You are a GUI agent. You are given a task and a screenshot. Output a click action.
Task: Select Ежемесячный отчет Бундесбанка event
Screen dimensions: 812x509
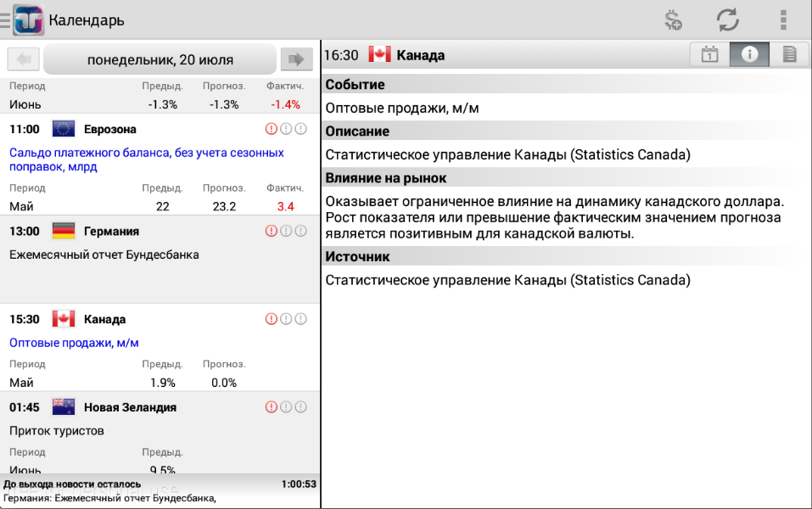(104, 255)
